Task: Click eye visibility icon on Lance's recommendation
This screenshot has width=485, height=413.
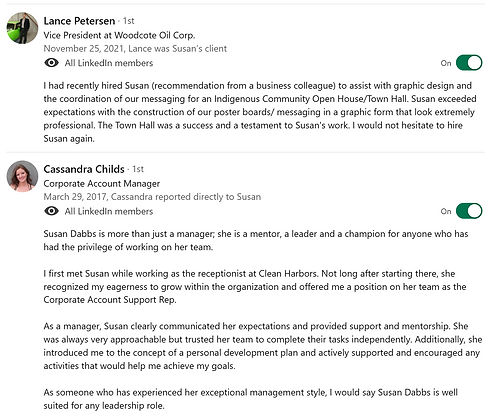Action: pos(52,63)
